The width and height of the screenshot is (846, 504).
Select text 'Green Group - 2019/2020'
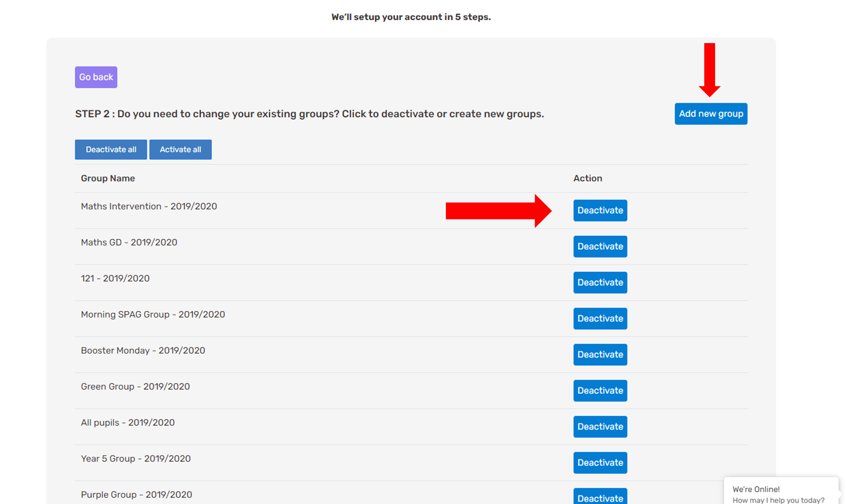click(135, 386)
